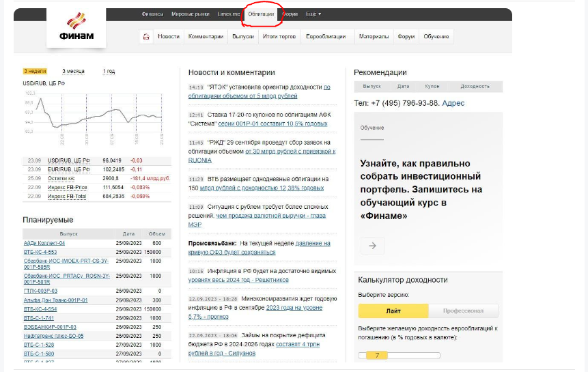Click the arrow button in training banner
The image size is (588, 372).
click(372, 246)
